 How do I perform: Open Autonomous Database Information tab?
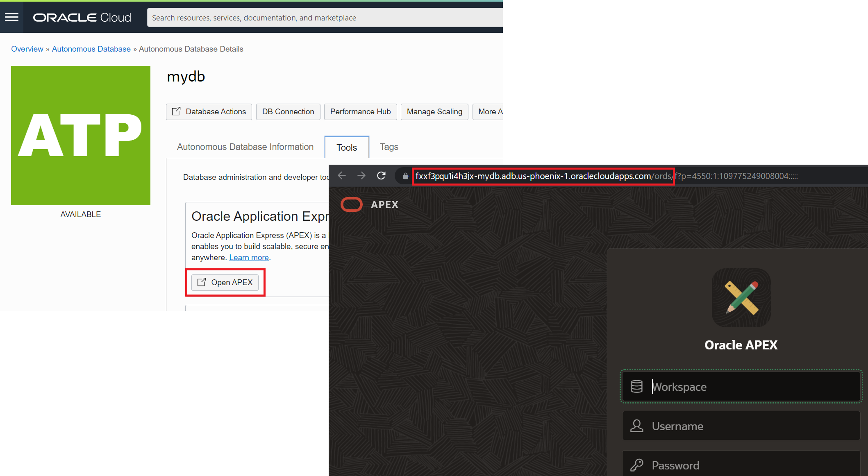click(245, 147)
